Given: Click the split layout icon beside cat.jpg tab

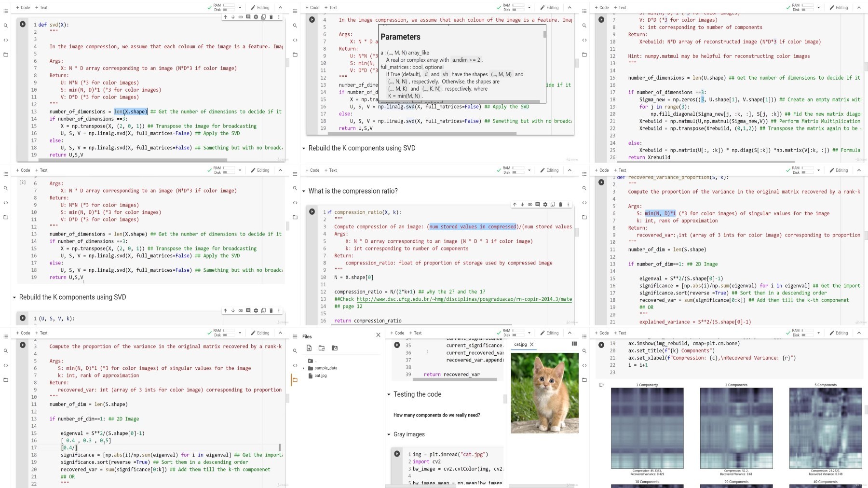Looking at the screenshot, I should [x=574, y=344].
